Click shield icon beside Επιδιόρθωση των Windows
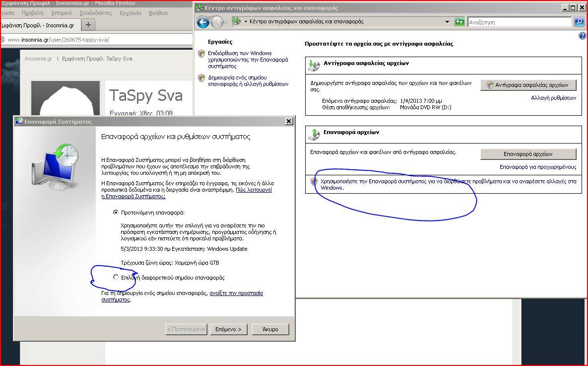The width and height of the screenshot is (588, 366). 201,54
